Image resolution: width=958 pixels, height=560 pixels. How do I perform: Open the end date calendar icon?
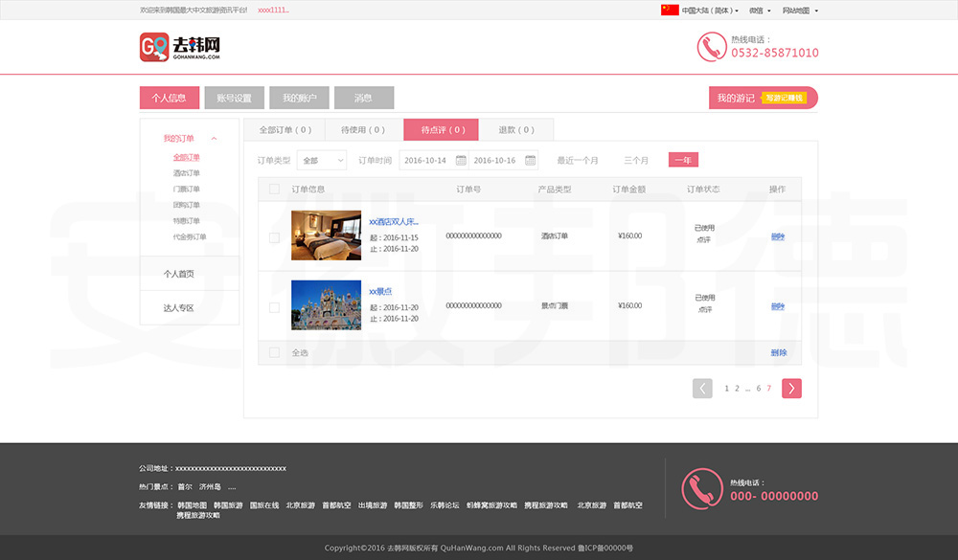531,161
